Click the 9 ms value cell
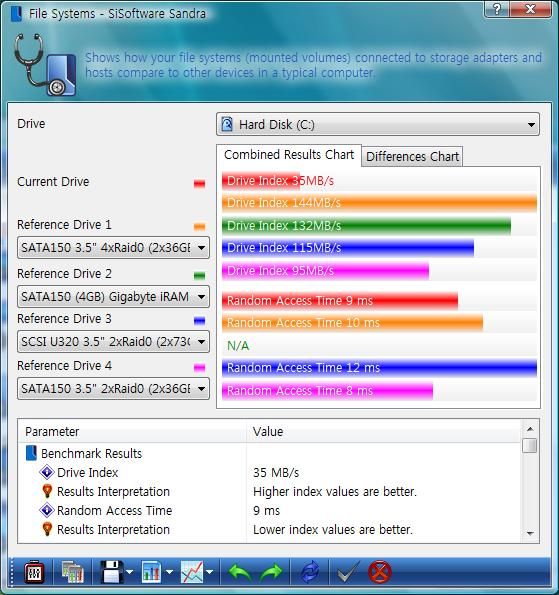This screenshot has height=595, width=559. 266,511
